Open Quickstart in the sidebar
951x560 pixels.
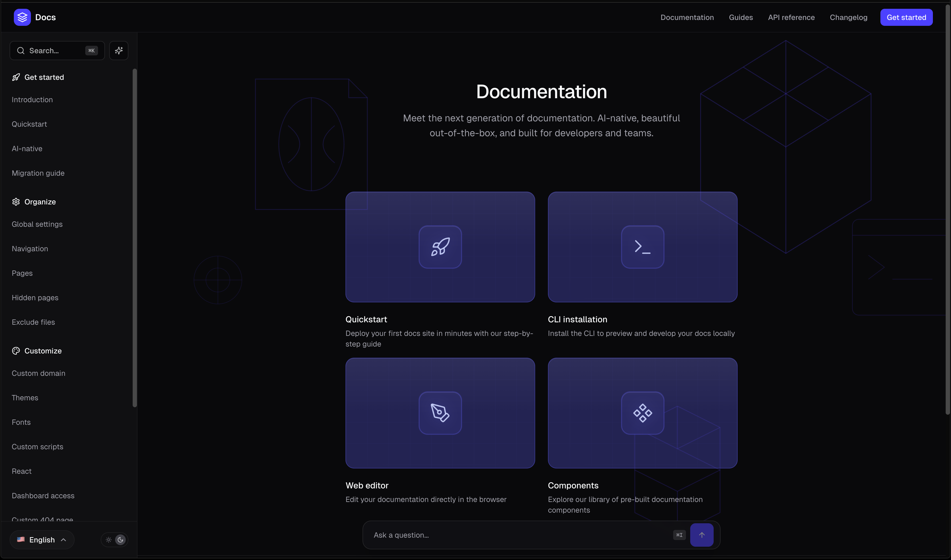[30, 124]
